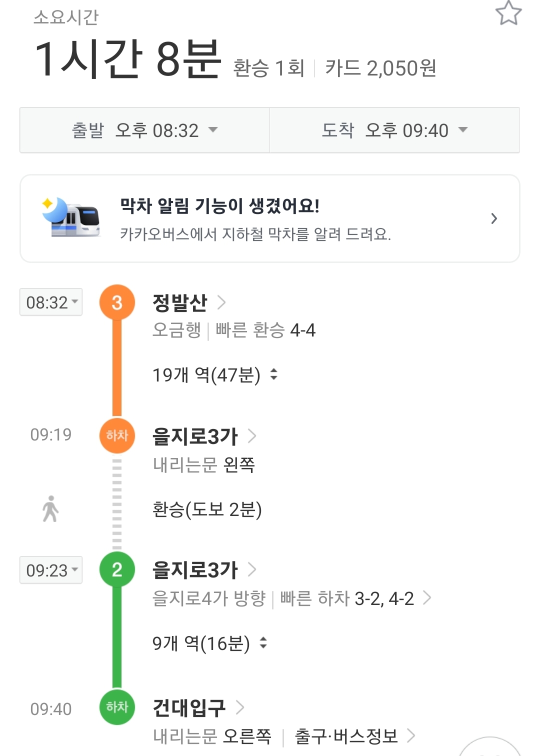The height and width of the screenshot is (756, 540).
Task: Tap the walking transfer icon
Action: coord(50,509)
